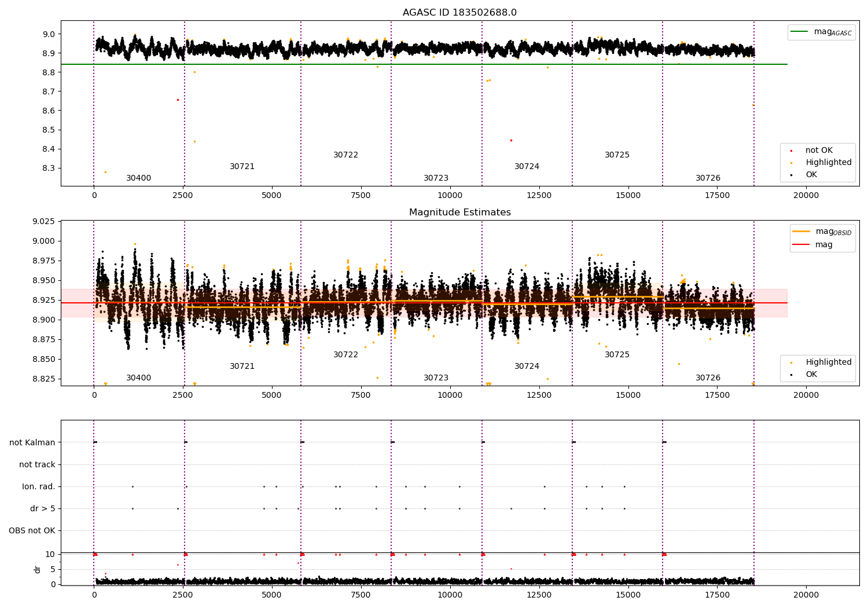Click the rotated "dr" axis label
The width and height of the screenshot is (868, 608).
[38, 569]
